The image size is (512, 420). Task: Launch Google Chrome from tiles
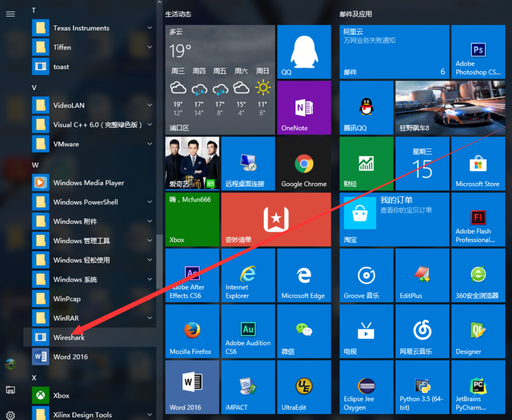coord(303,164)
